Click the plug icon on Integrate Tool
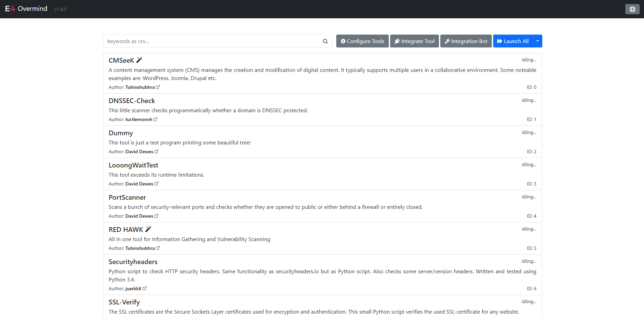The height and width of the screenshot is (318, 644). [x=397, y=41]
